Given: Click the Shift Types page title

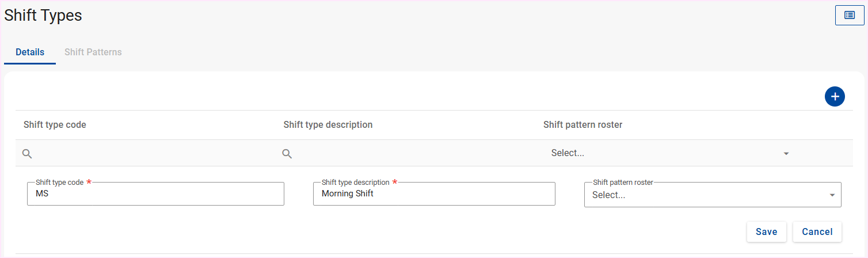Looking at the screenshot, I should pos(43,16).
